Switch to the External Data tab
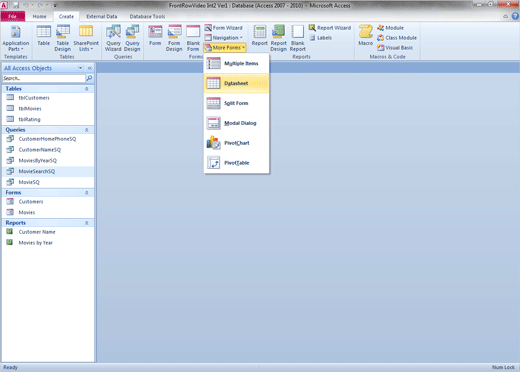520x372 pixels. (102, 16)
